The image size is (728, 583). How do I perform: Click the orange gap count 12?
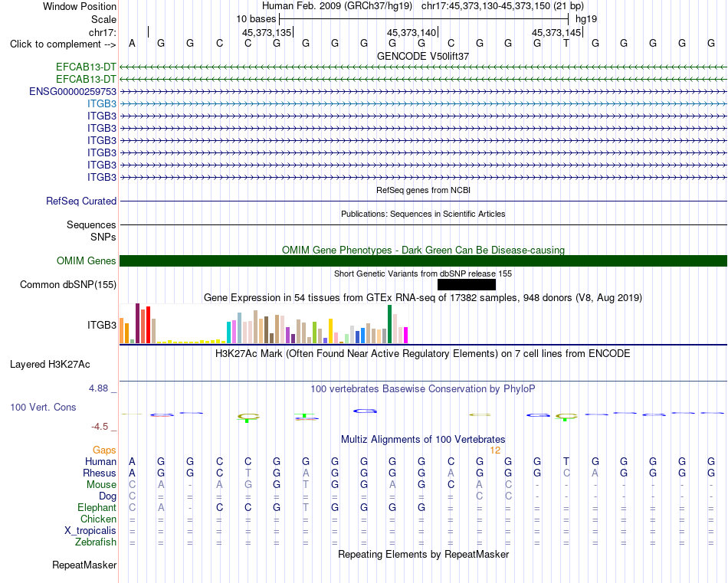pos(495,450)
